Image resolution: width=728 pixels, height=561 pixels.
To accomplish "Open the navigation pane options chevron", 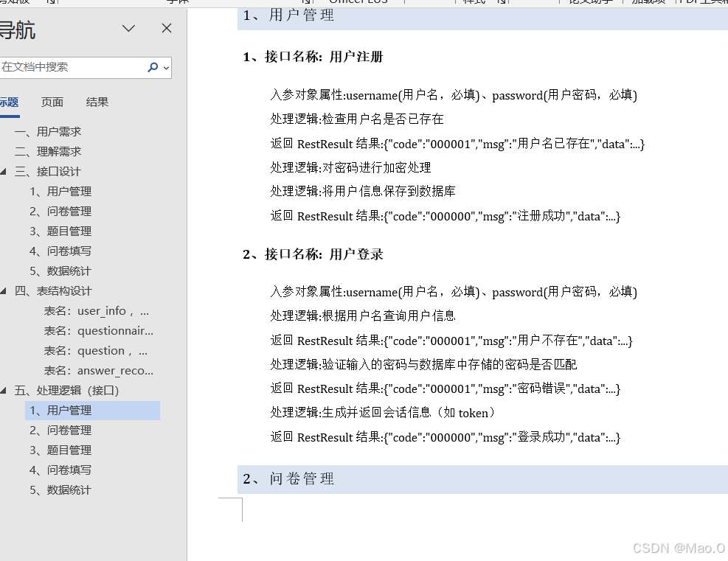I will 128,28.
